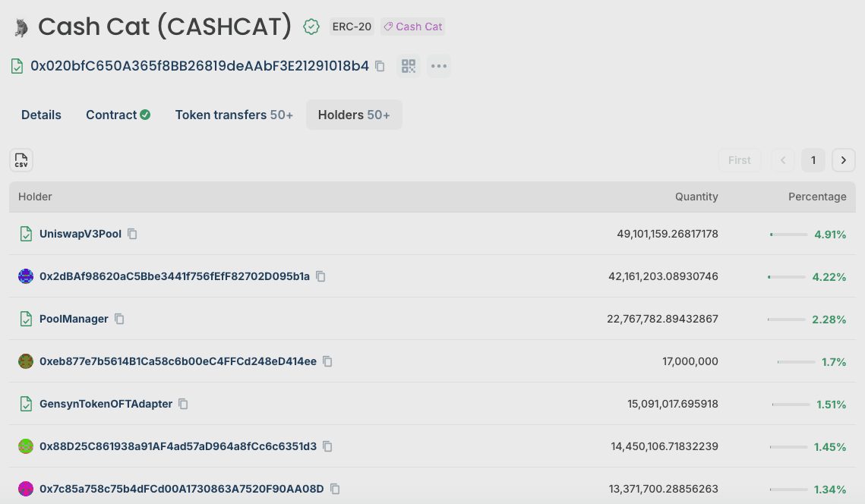Viewport: 865px width, 504px height.
Task: Click contract icon next to token address
Action: (x=17, y=66)
